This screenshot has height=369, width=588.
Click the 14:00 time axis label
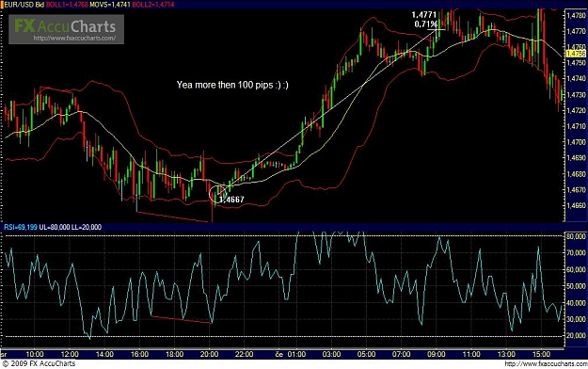[104, 354]
